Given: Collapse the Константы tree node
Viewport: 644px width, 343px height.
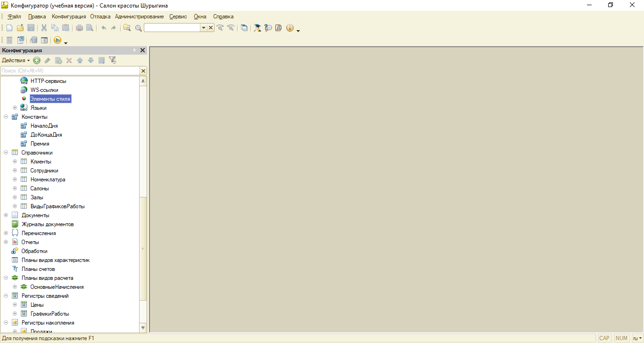Looking at the screenshot, I should click(x=6, y=117).
